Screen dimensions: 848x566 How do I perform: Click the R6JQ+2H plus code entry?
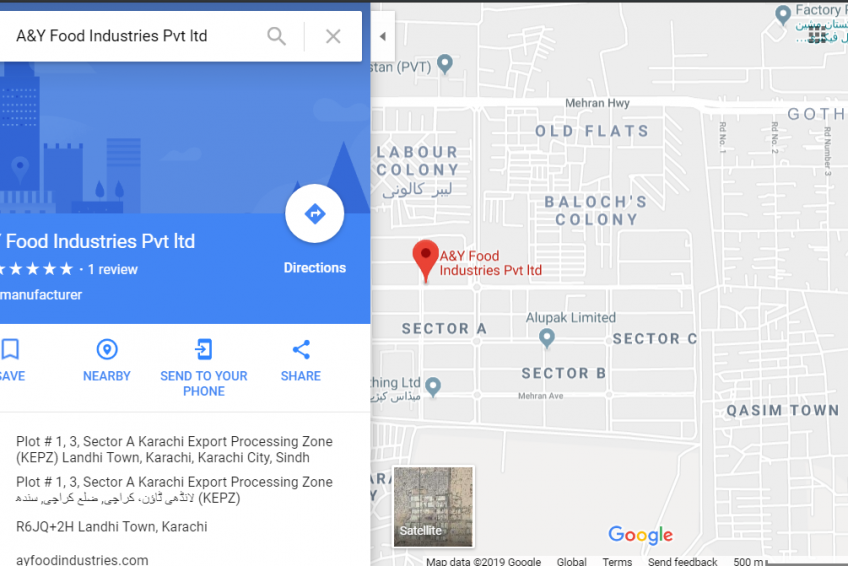click(111, 527)
